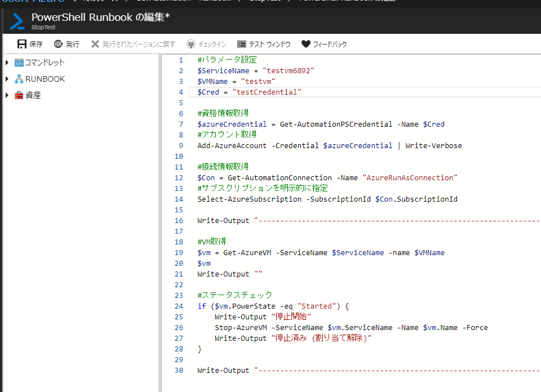Click $Con.SubscriptionId on line 14
Viewport: 541px width, 392px height.
point(416,199)
